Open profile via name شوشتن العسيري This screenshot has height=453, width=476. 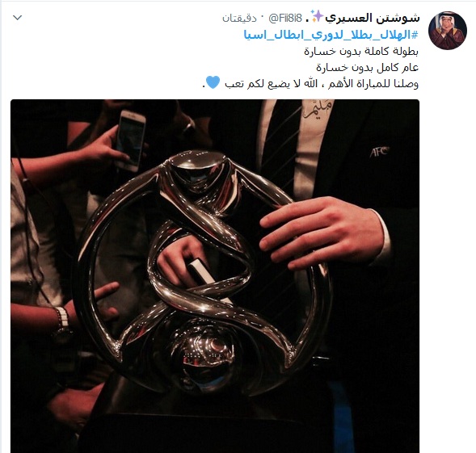[x=373, y=18]
